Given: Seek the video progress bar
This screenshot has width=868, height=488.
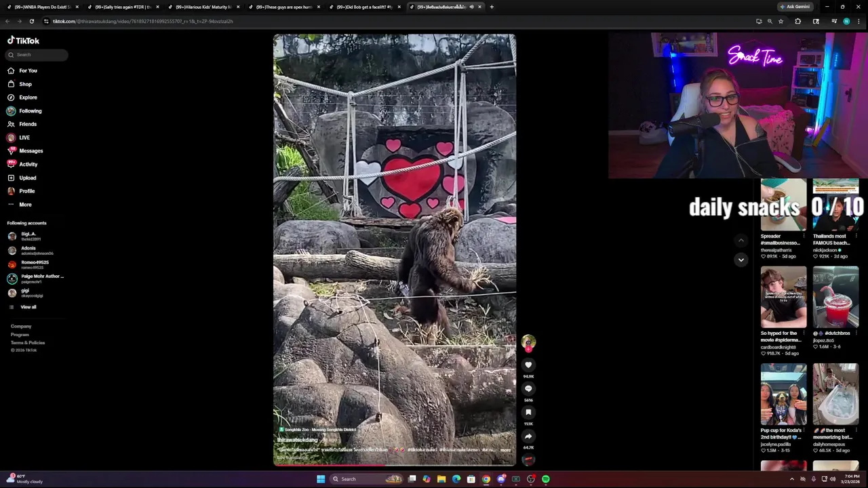Looking at the screenshot, I should [x=394, y=465].
